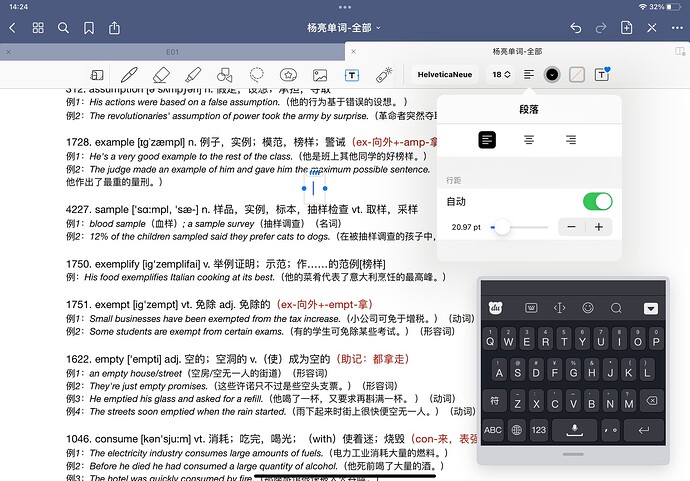Image resolution: width=690 pixels, height=481 pixels.
Task: Select the Pen tool
Action: click(x=129, y=75)
